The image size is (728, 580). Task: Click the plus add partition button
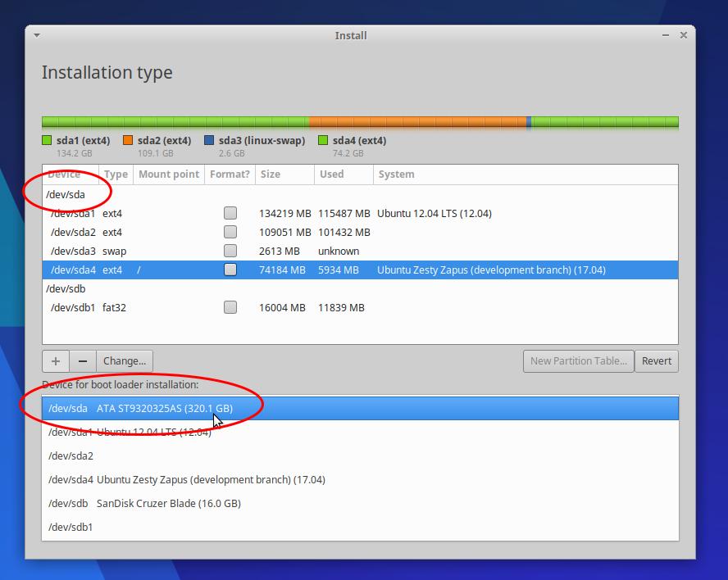[56, 361]
